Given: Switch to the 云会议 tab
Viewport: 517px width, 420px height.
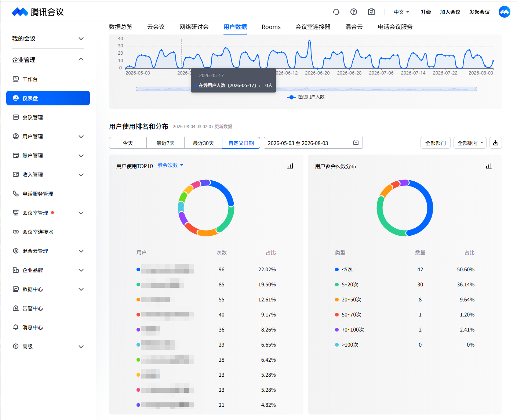Looking at the screenshot, I should (x=156, y=27).
